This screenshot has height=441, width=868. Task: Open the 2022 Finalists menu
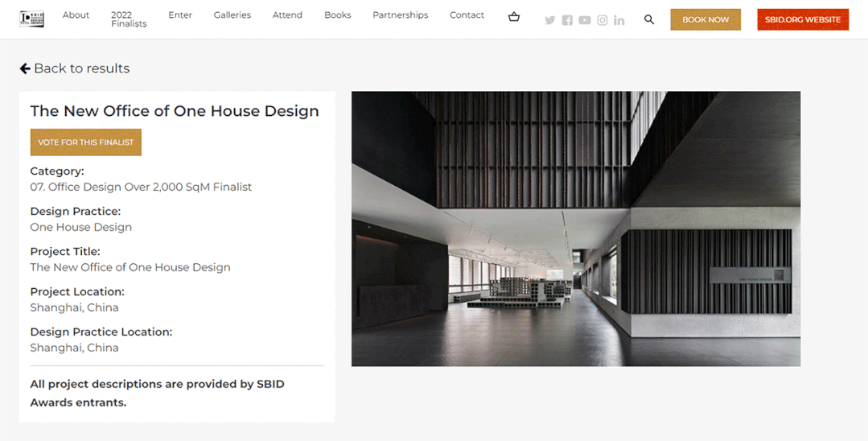point(129,19)
